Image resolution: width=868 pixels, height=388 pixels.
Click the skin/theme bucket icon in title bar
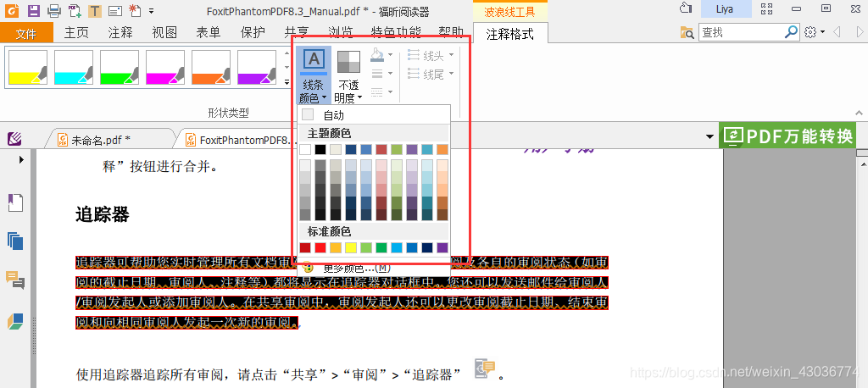pyautogui.click(x=686, y=8)
